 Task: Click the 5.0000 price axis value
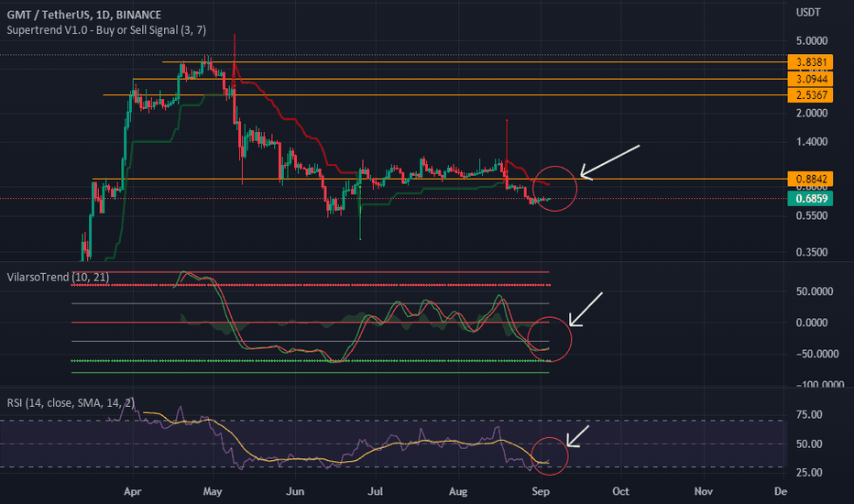[x=812, y=41]
